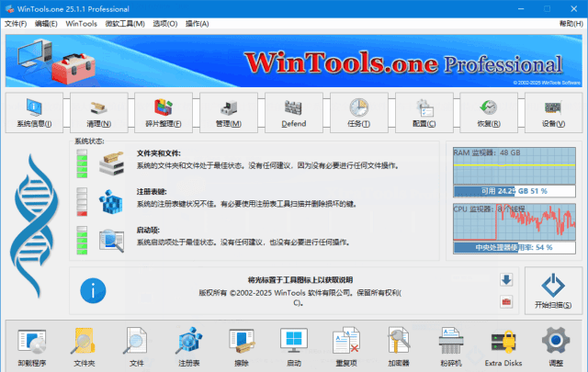Launch the 启动 startup manager tool
This screenshot has width=588, height=372.
294,347
